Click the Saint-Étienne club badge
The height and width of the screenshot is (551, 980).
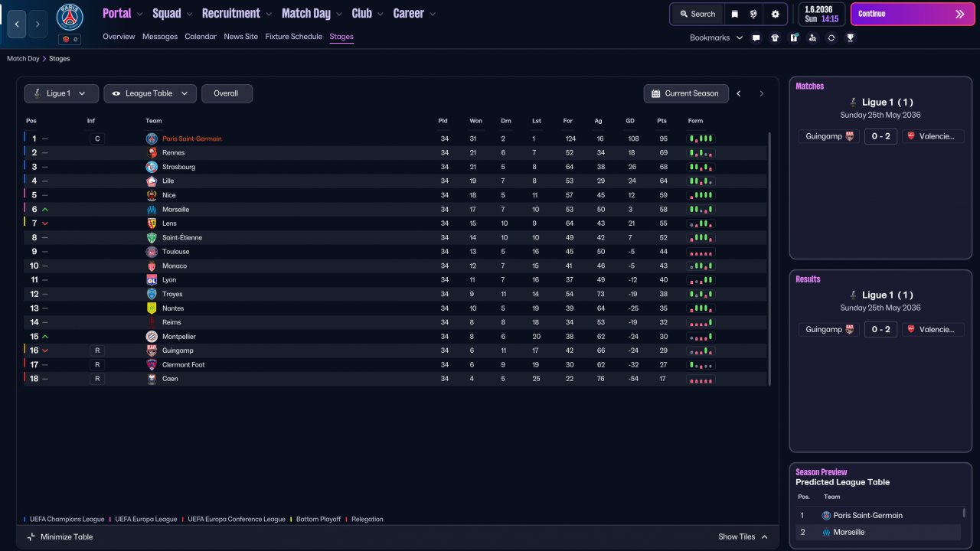[152, 238]
